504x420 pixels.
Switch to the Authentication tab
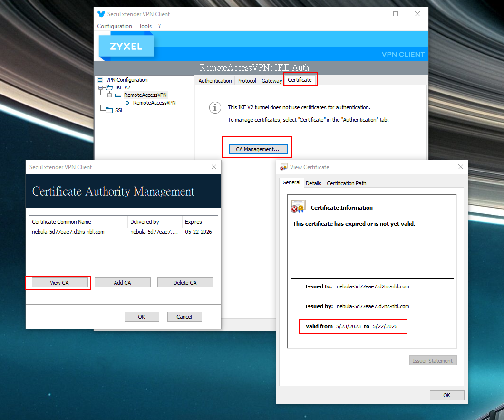pos(215,81)
